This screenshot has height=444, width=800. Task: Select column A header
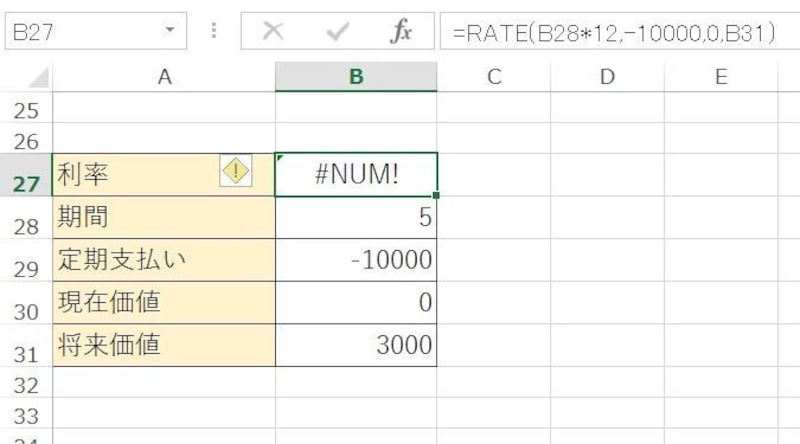click(163, 76)
